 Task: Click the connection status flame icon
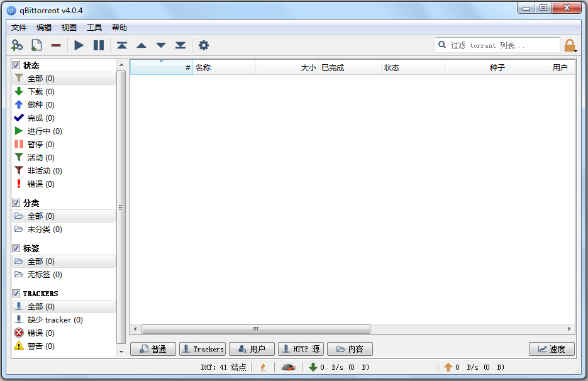(x=263, y=368)
